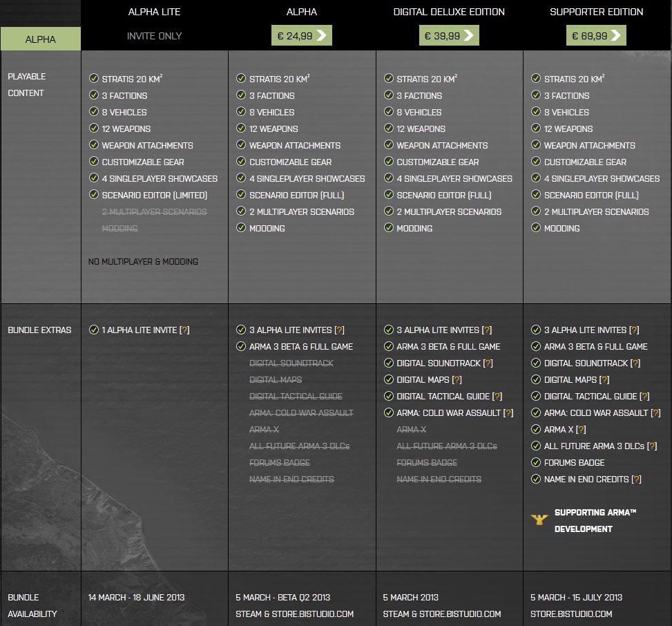Open help for Digital Tactical Guide in Supporter column

coord(644,397)
